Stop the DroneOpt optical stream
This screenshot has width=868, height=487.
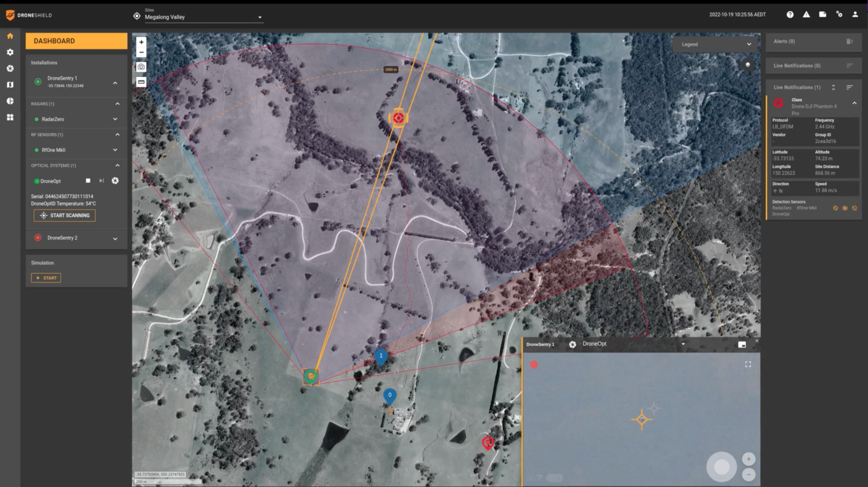88,181
